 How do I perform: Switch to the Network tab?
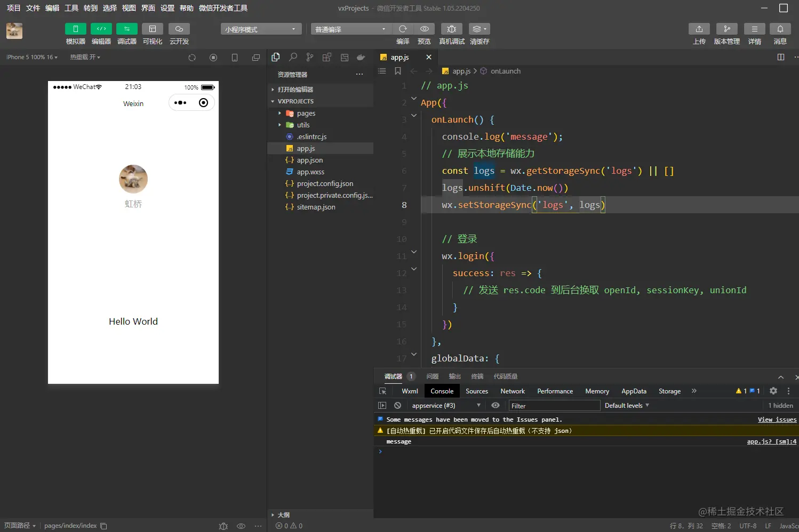click(x=512, y=391)
